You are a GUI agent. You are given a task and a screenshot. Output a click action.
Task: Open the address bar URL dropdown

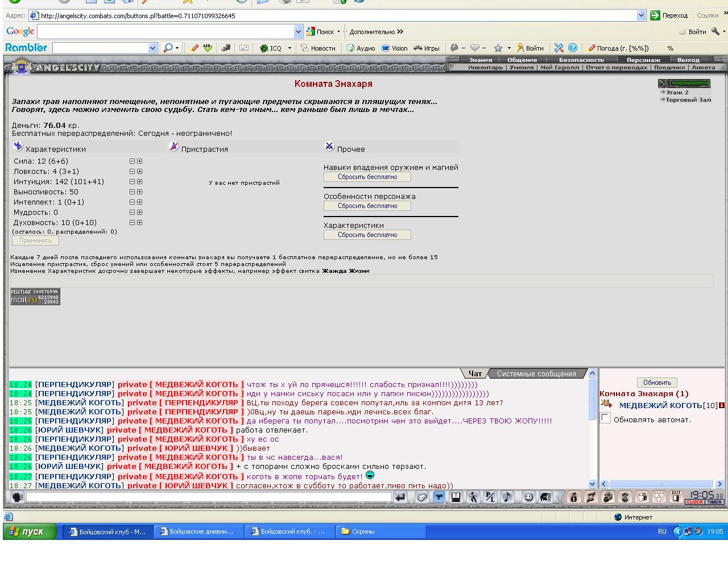click(x=642, y=15)
